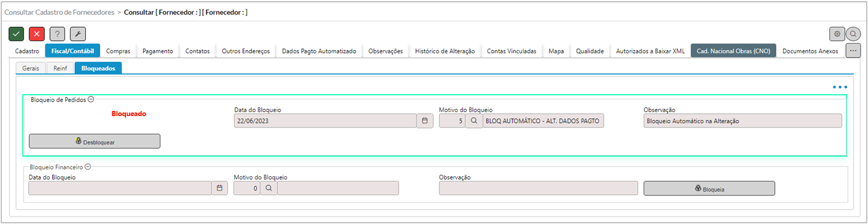Open the Compras tab
Screen dimensions: 868x224
coord(118,51)
